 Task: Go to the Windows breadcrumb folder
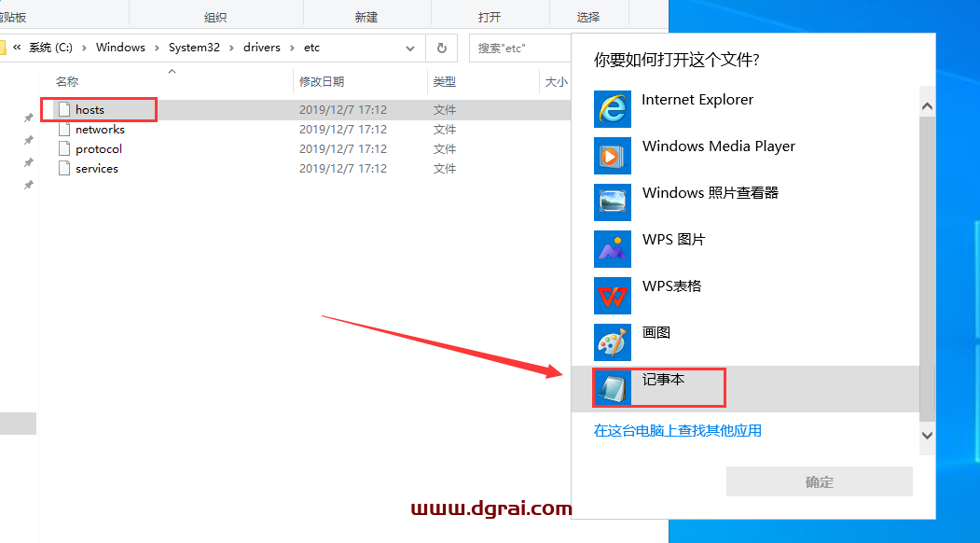point(120,48)
